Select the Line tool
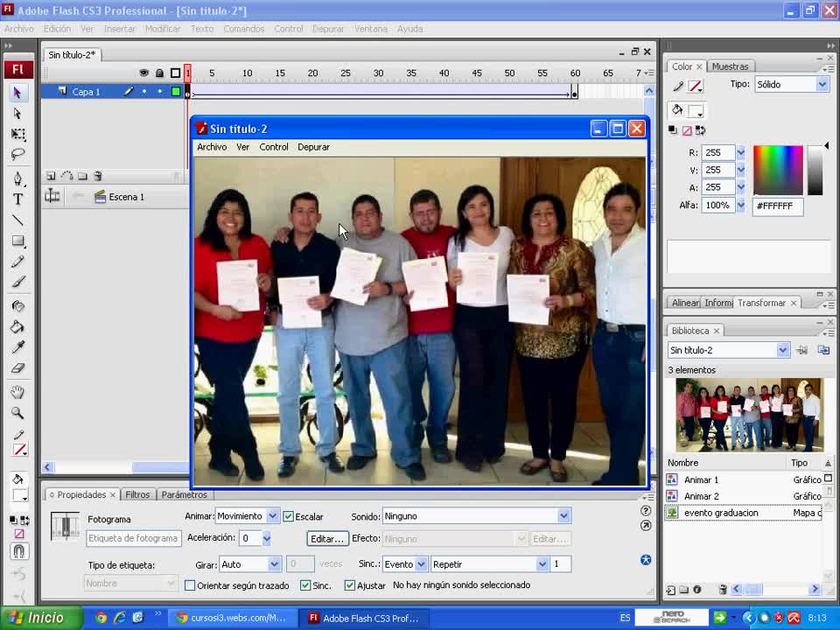840x630 pixels. point(17,220)
